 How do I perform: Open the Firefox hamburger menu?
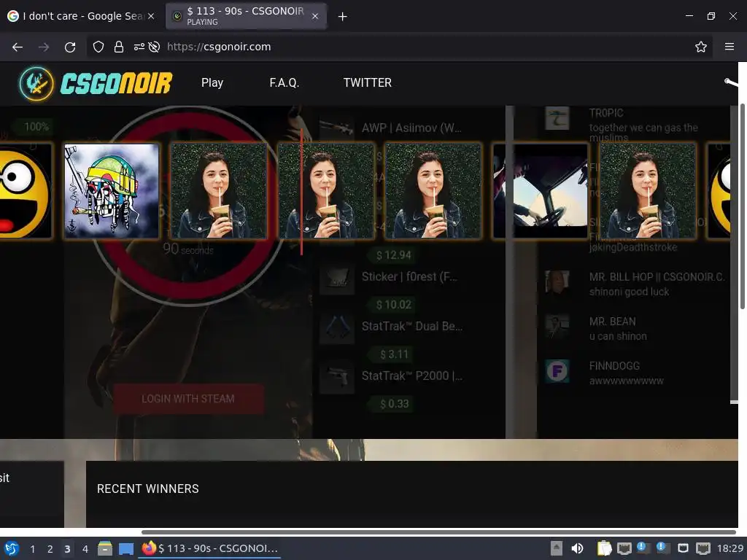tap(729, 47)
